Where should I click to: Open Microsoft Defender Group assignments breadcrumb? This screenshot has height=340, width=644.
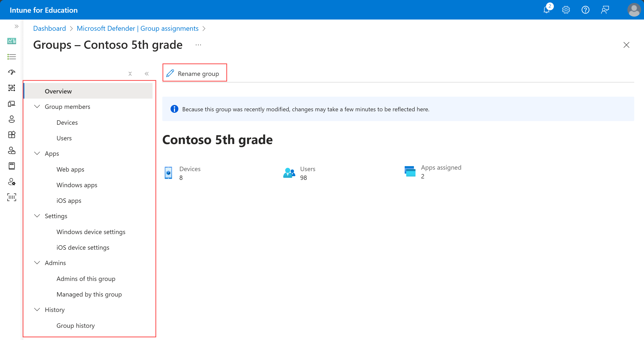coord(138,29)
